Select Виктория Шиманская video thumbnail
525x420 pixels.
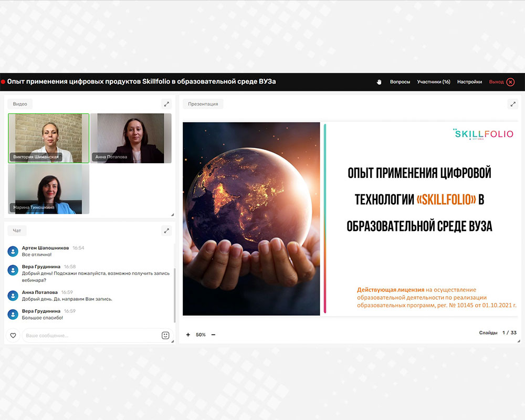point(48,138)
